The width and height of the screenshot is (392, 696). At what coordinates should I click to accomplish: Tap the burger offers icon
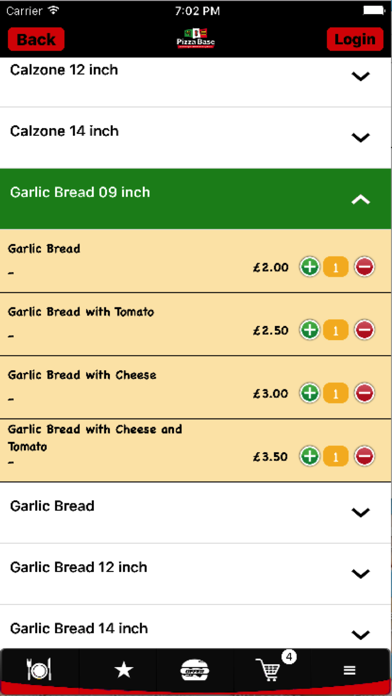(x=195, y=669)
